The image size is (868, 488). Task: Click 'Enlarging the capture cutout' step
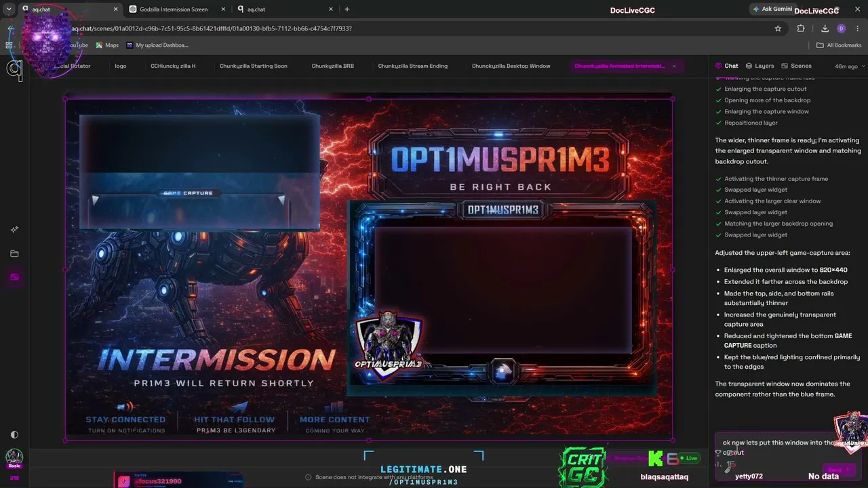click(765, 89)
